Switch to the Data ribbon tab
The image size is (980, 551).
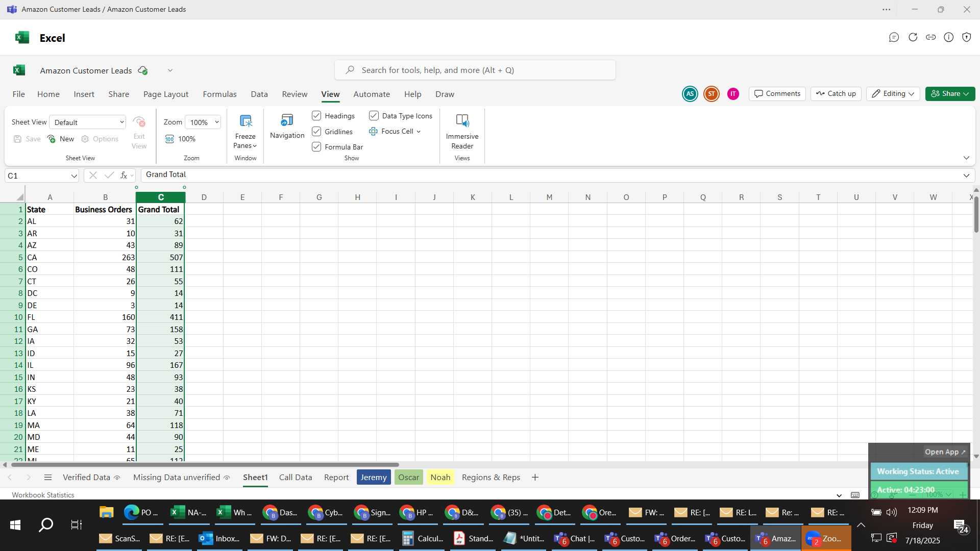[259, 94]
